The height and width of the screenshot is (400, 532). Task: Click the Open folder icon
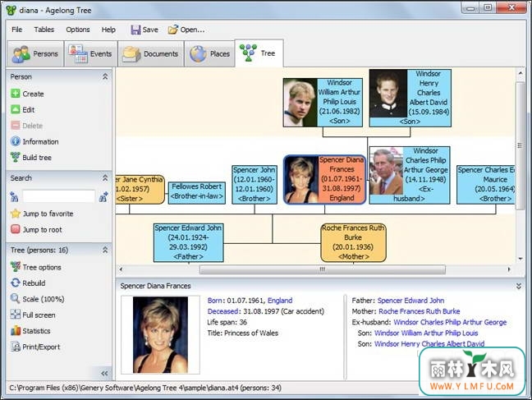[172, 30]
